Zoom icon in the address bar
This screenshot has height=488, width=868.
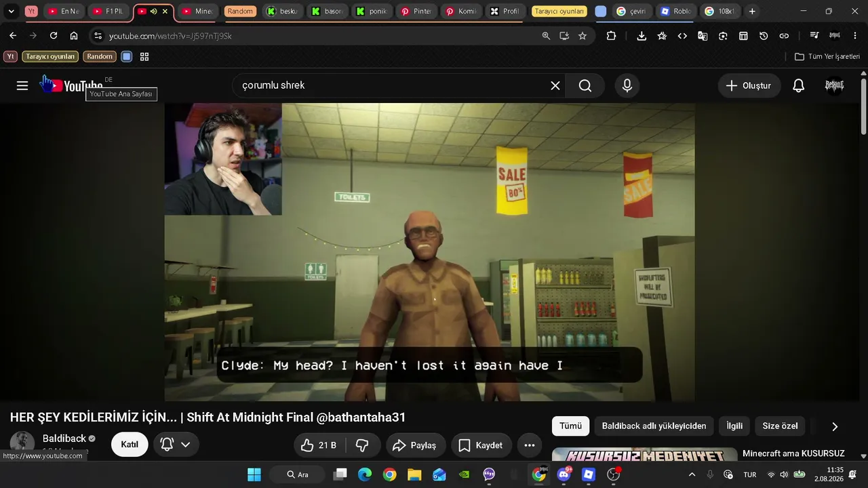(x=546, y=36)
